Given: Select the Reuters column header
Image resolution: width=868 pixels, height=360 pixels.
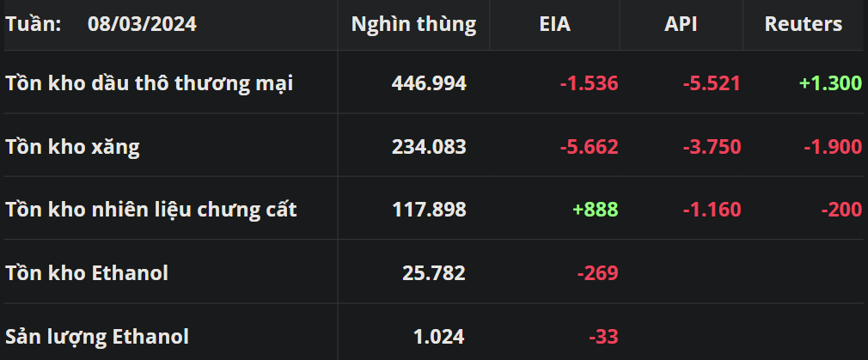Looking at the screenshot, I should (x=803, y=25).
